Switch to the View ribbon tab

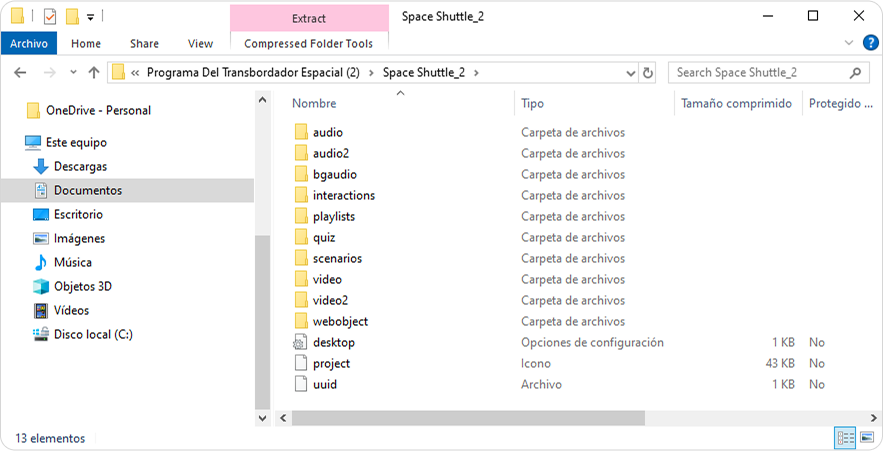click(x=200, y=43)
